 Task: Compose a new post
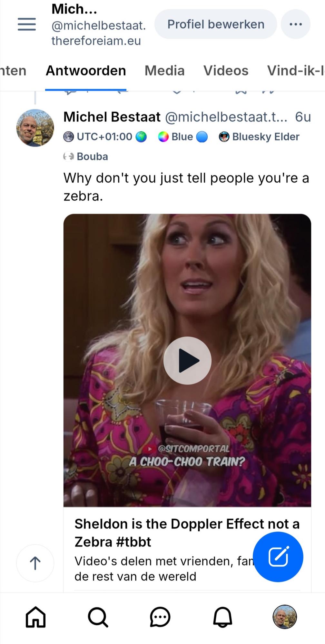(278, 557)
